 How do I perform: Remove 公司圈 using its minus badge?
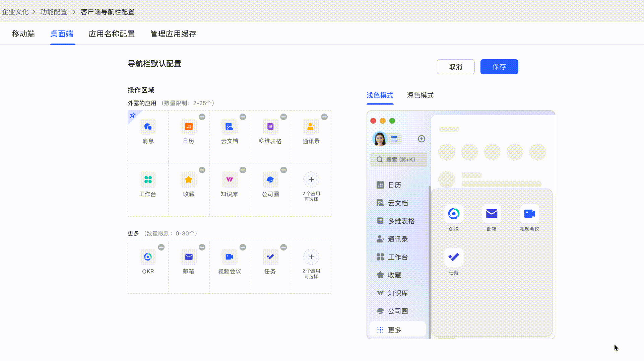pyautogui.click(x=284, y=170)
